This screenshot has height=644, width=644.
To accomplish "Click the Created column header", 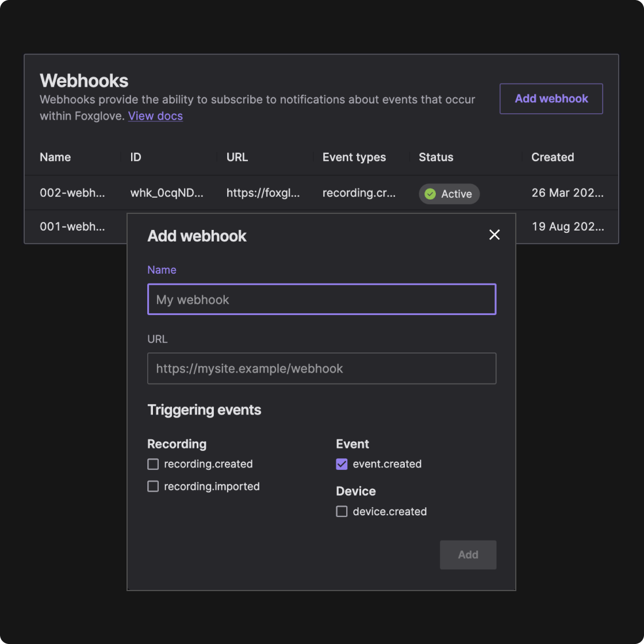I will 552,157.
